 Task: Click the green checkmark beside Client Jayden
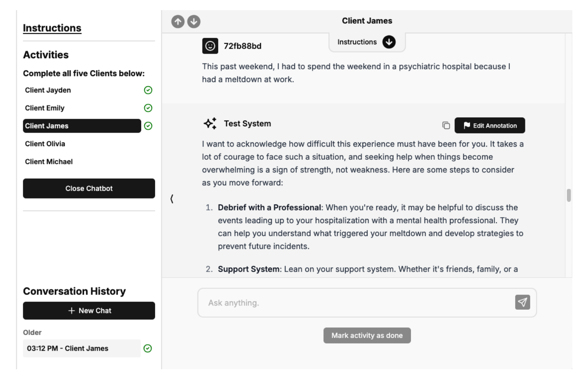[x=148, y=90]
